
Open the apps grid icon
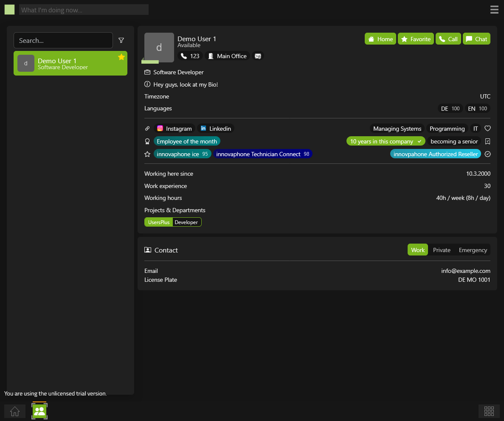[x=489, y=411]
